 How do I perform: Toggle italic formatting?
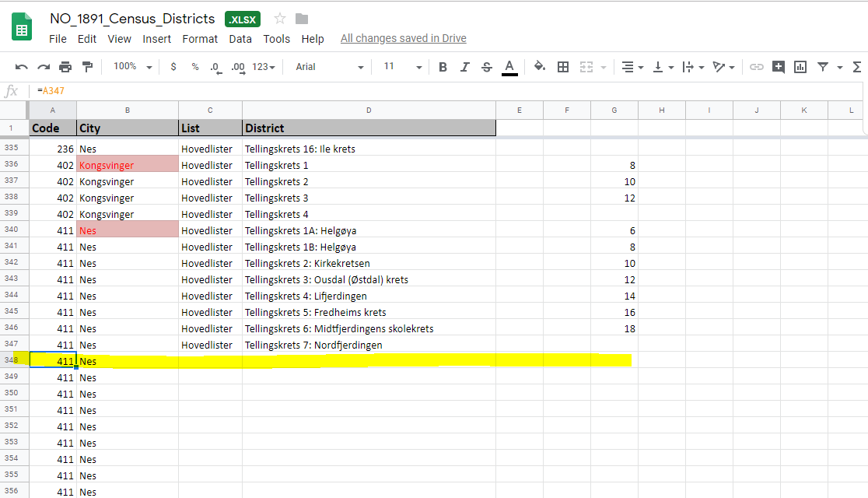(464, 67)
